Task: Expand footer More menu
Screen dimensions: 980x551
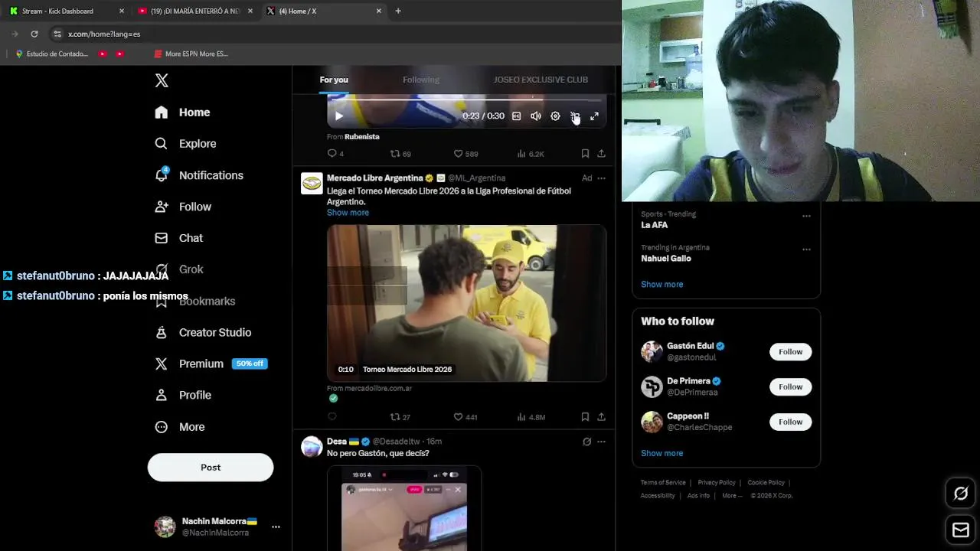Action: click(x=732, y=496)
